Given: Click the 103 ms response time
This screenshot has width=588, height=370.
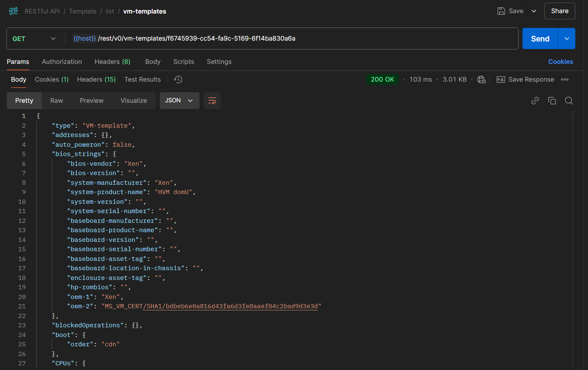Looking at the screenshot, I should pos(421,79).
